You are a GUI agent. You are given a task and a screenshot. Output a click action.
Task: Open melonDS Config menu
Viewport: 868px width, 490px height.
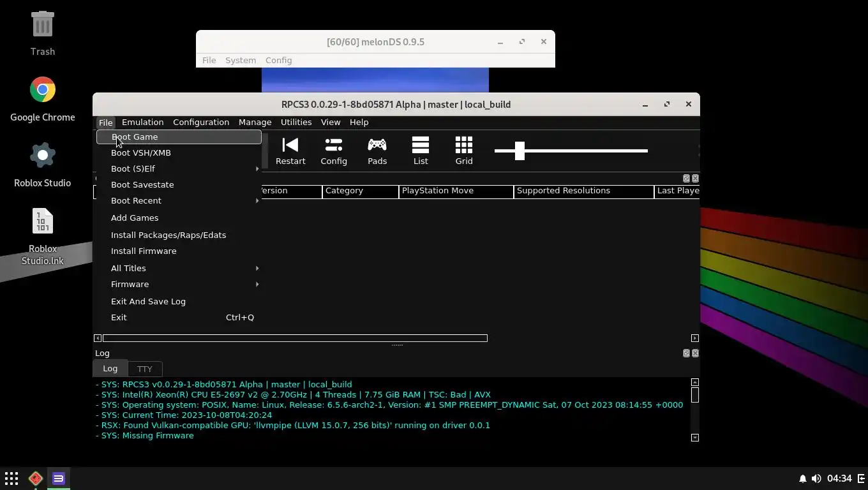(278, 60)
